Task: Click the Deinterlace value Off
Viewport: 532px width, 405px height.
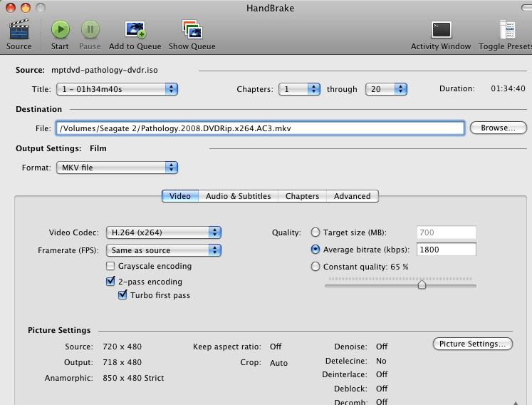Action: click(382, 374)
